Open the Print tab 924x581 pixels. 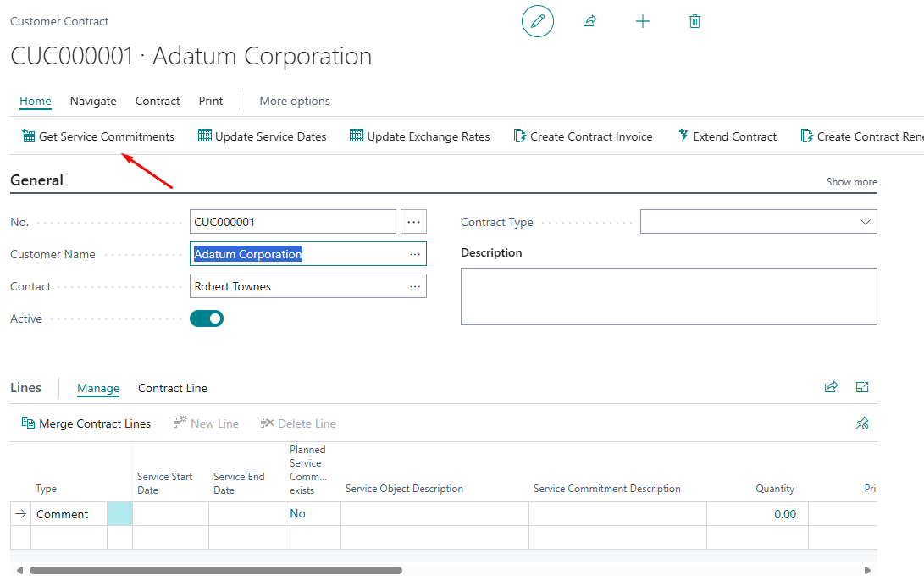(210, 101)
